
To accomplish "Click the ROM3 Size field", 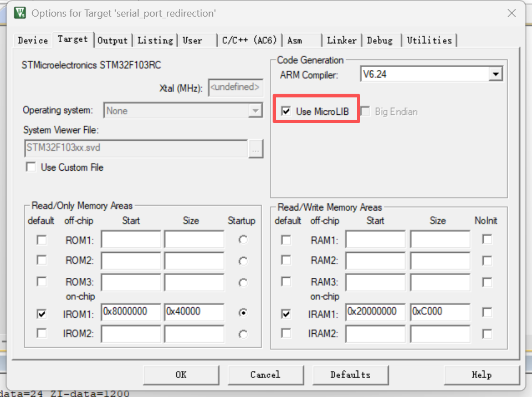I will point(194,283).
